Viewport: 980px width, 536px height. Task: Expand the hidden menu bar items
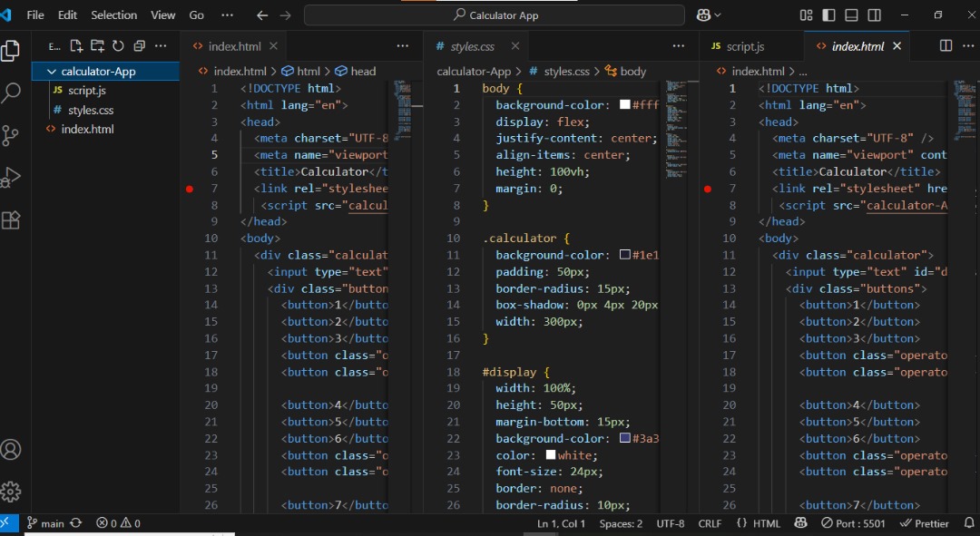pyautogui.click(x=228, y=15)
